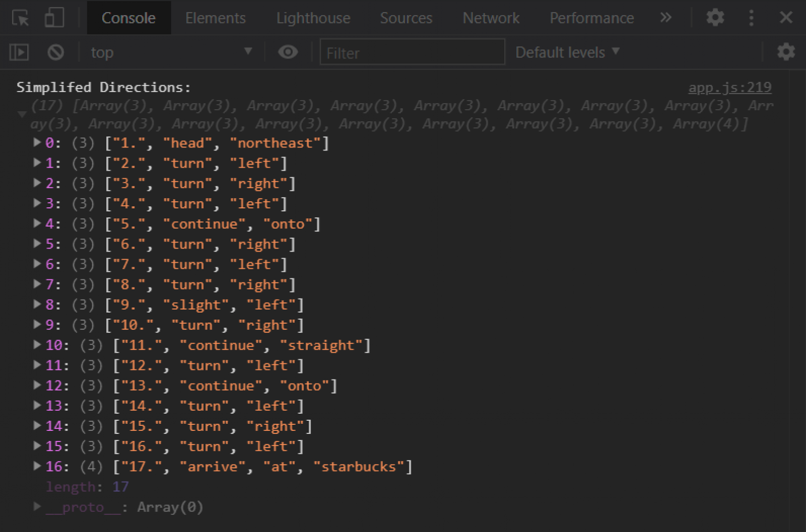Toggle the device toolbar icon
The image size is (806, 532).
[x=54, y=18]
